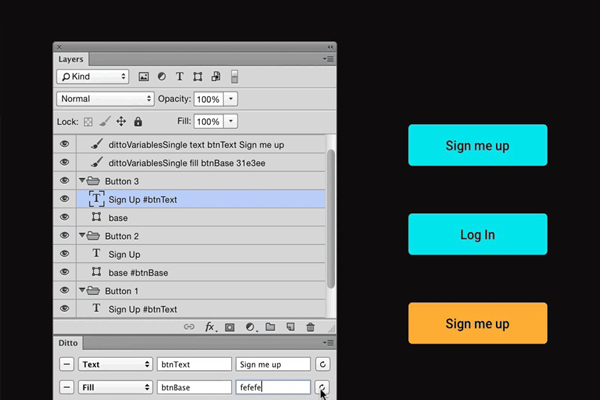Select the base layer in Button 3

click(201, 217)
